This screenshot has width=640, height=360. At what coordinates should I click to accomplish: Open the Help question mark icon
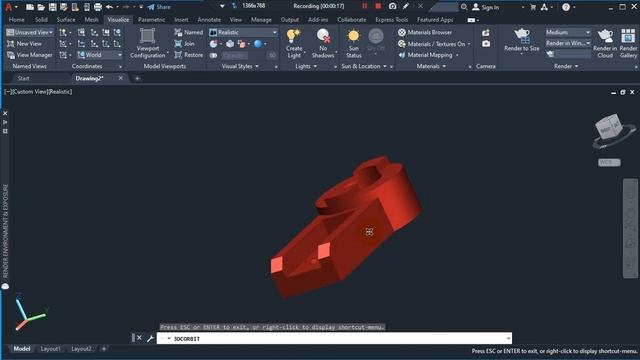[x=566, y=7]
